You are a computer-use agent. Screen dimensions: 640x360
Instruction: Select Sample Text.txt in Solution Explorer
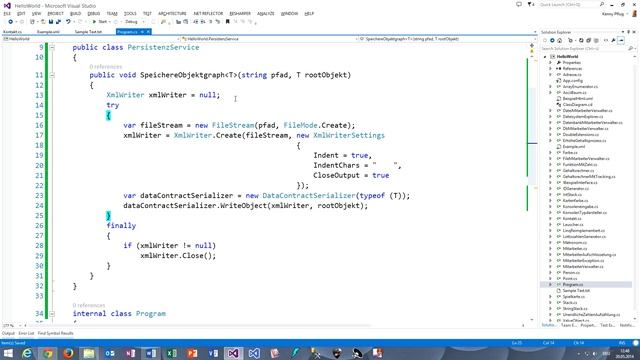point(576,291)
